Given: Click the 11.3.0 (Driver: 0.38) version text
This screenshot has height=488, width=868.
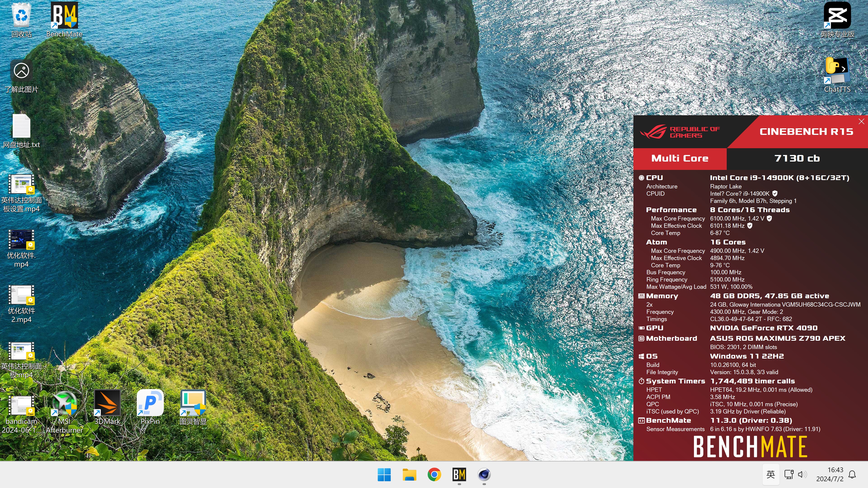Looking at the screenshot, I should click(x=751, y=420).
